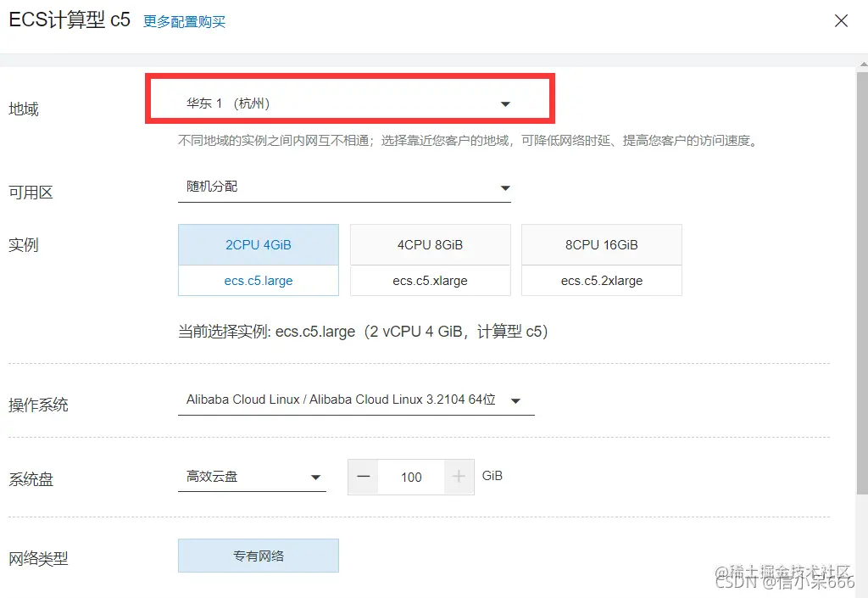Select the 2CPU 4GiB instance option

click(x=259, y=245)
